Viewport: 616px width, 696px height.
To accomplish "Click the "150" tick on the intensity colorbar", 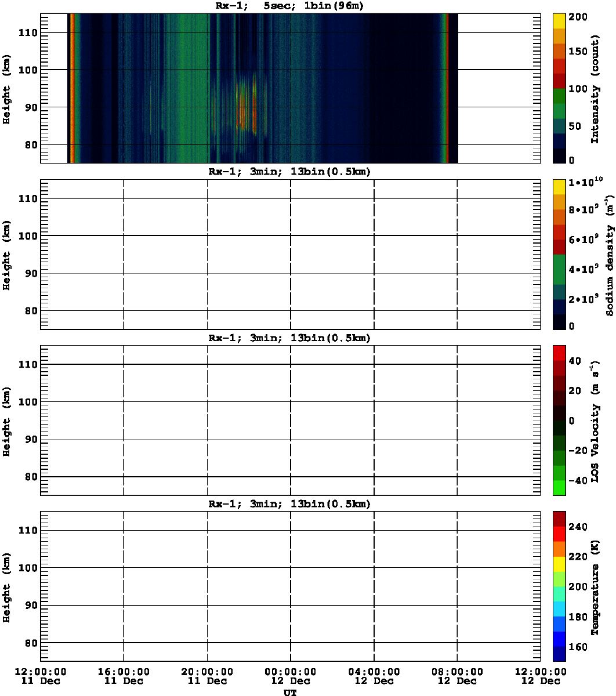I will [x=579, y=52].
